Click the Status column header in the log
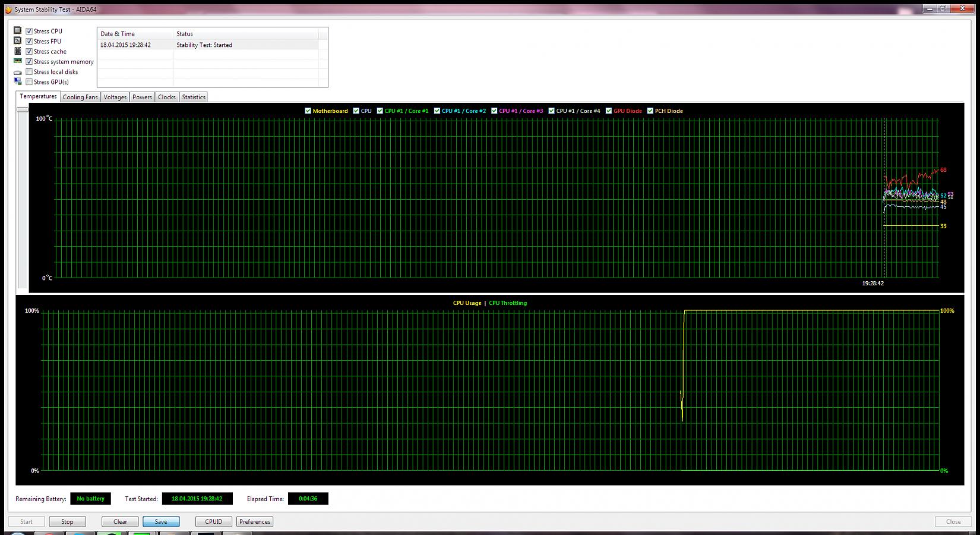The height and width of the screenshot is (535, 980). 246,34
